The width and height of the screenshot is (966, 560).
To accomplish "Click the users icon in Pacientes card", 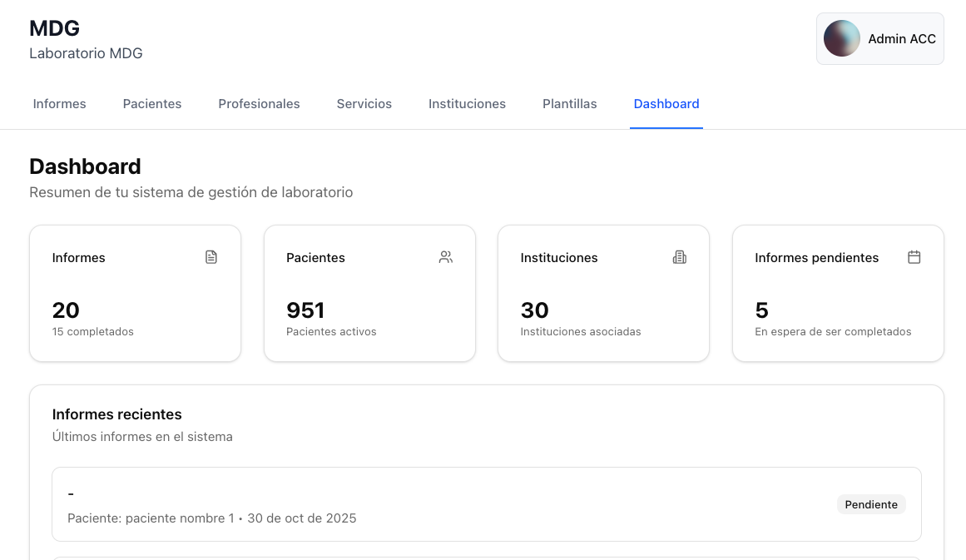I will pos(446,257).
